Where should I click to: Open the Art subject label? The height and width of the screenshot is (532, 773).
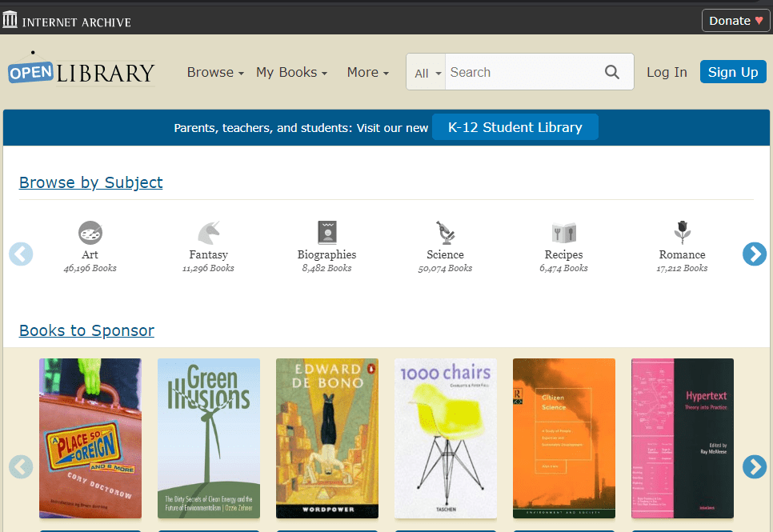(x=90, y=254)
